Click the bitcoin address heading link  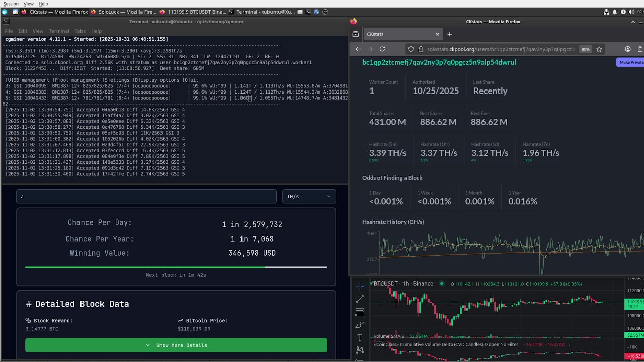(439, 62)
